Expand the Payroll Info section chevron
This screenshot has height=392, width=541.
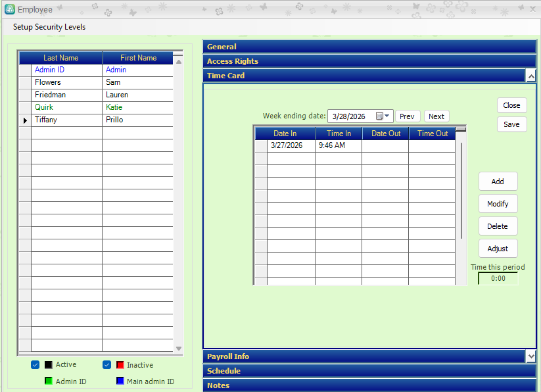point(531,356)
